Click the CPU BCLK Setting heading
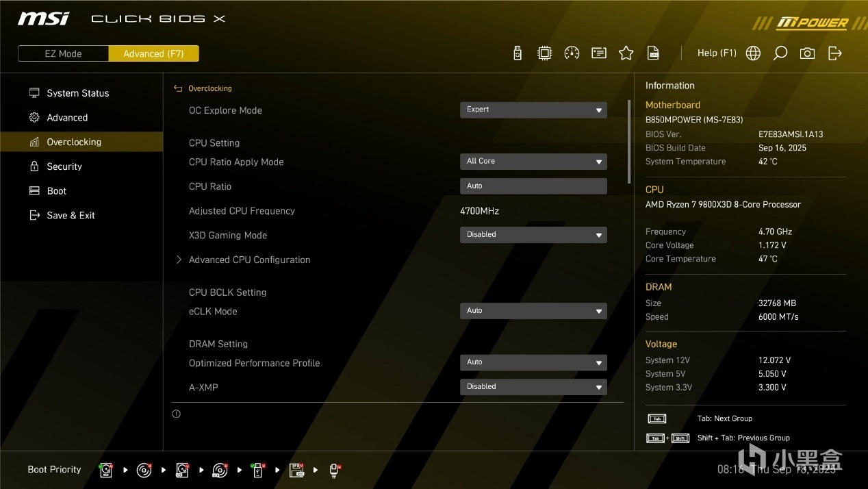Screen dimensions: 868x489 click(x=227, y=292)
